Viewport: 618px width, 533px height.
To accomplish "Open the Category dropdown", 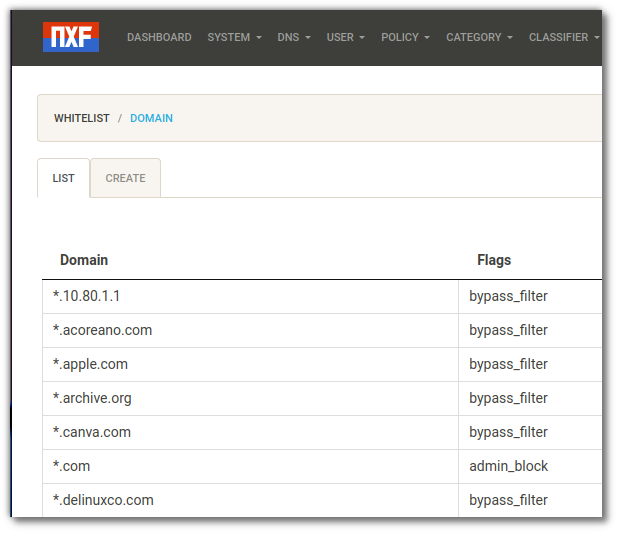I will [x=479, y=37].
